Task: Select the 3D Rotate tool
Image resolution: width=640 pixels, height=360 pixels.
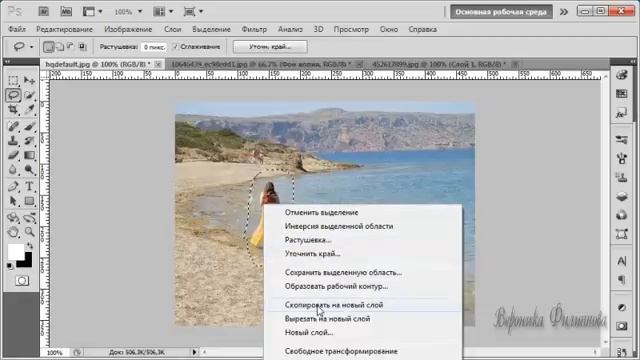Action: 13,218
